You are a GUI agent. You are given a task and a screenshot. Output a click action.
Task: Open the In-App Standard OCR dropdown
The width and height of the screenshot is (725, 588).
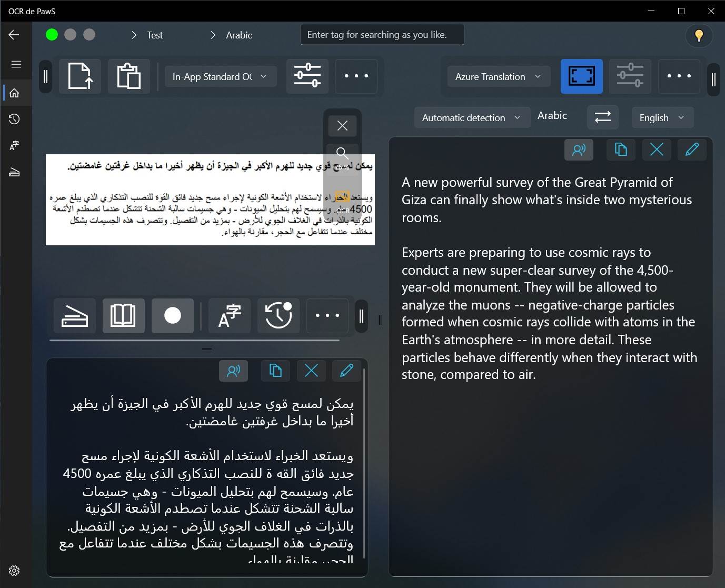(220, 77)
